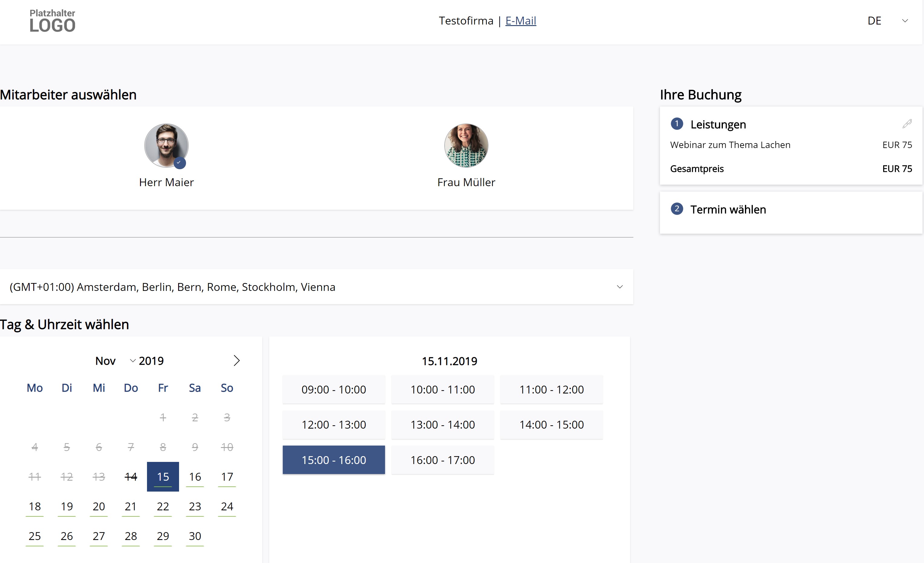Select calendar day 30
The height and width of the screenshot is (563, 924).
pos(194,536)
